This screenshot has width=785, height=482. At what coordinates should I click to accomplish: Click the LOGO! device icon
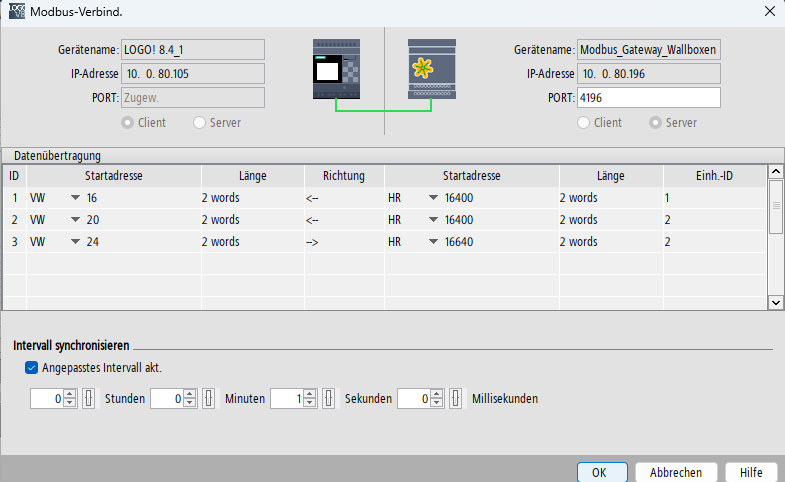pyautogui.click(x=336, y=69)
